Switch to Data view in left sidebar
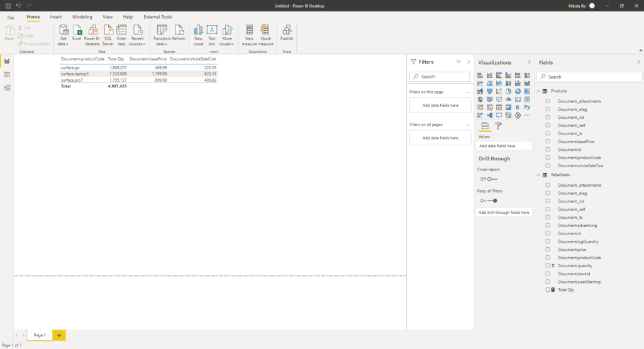The height and width of the screenshot is (349, 644). click(x=7, y=74)
